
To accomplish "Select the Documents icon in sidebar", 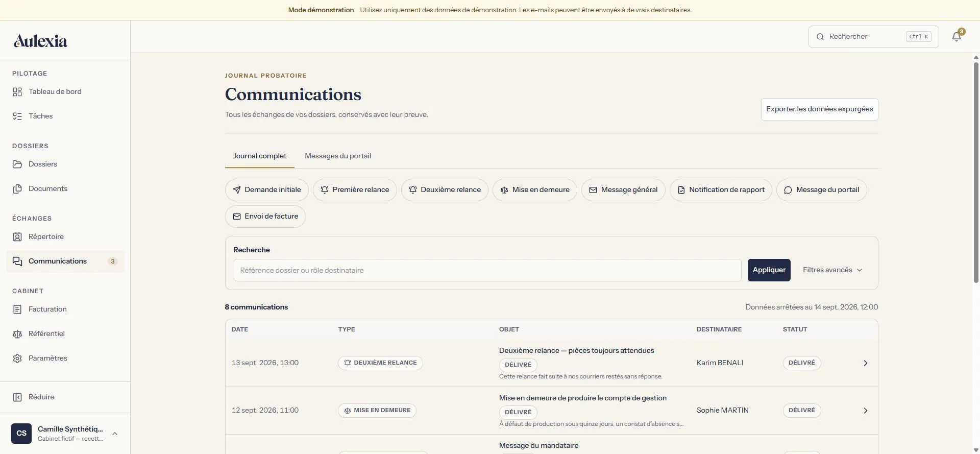I will (x=17, y=189).
